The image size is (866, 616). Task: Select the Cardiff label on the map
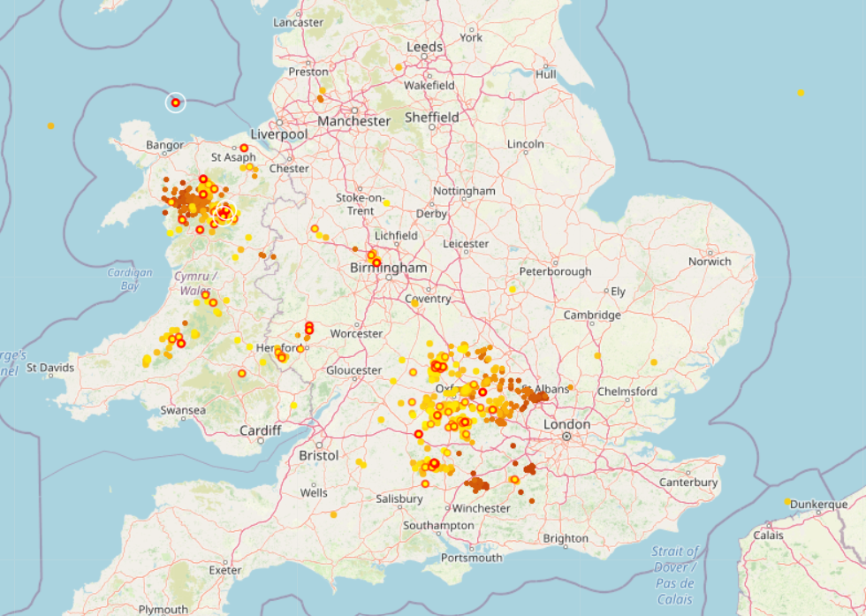(x=261, y=430)
